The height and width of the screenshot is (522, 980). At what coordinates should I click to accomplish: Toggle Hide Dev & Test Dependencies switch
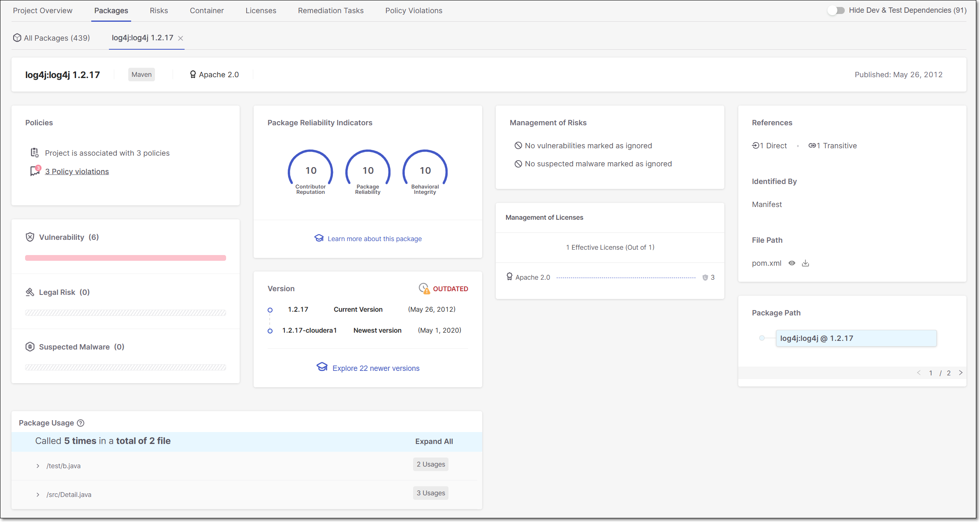(x=836, y=11)
